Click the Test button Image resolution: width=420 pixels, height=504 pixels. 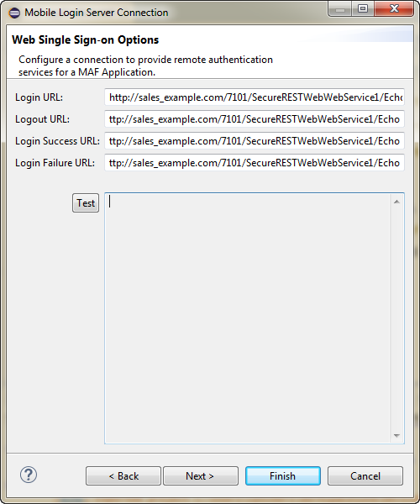coord(86,202)
